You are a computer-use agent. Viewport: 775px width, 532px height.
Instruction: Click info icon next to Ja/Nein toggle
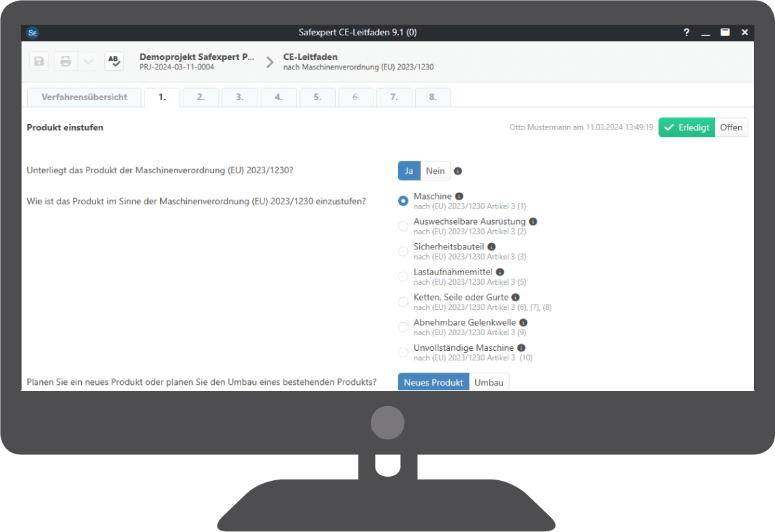click(458, 171)
